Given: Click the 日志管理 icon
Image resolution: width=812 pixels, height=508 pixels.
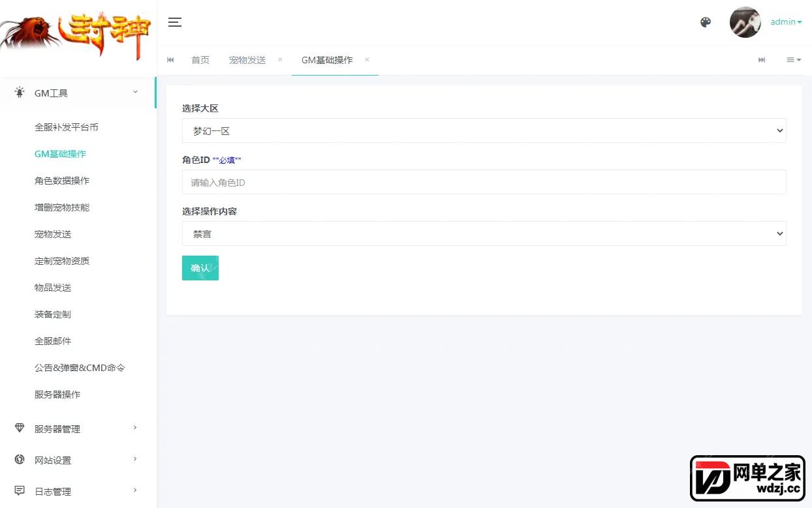Looking at the screenshot, I should [x=20, y=491].
